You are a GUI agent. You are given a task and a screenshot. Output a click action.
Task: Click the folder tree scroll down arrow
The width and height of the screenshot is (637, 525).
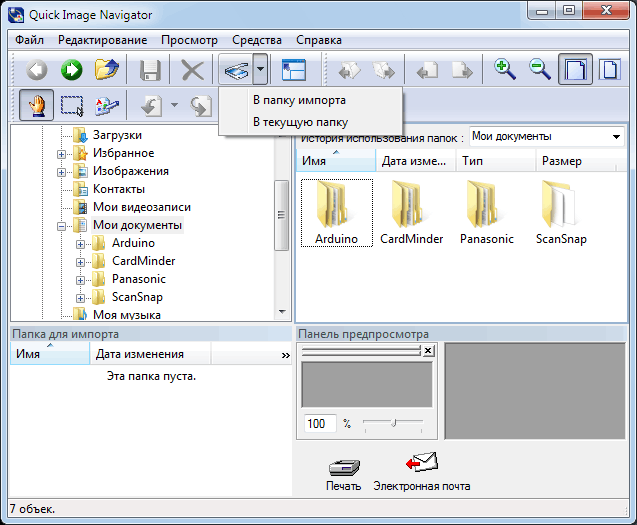pos(282,312)
